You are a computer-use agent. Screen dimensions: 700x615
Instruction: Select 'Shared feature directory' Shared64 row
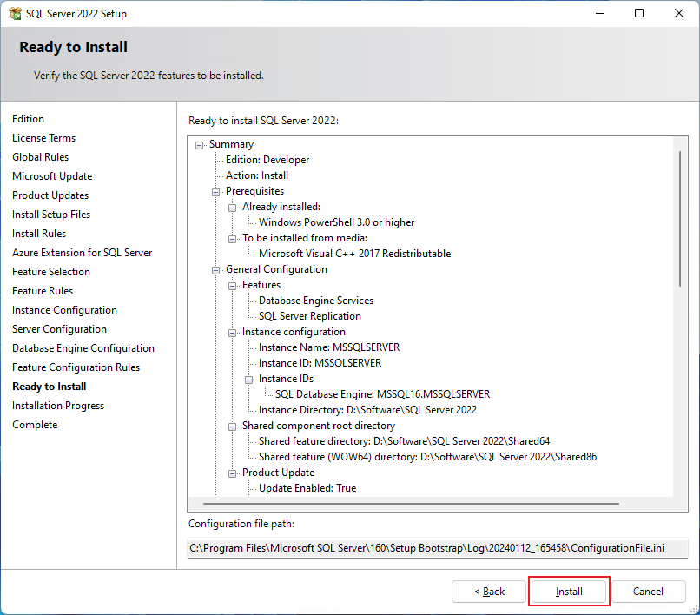404,441
